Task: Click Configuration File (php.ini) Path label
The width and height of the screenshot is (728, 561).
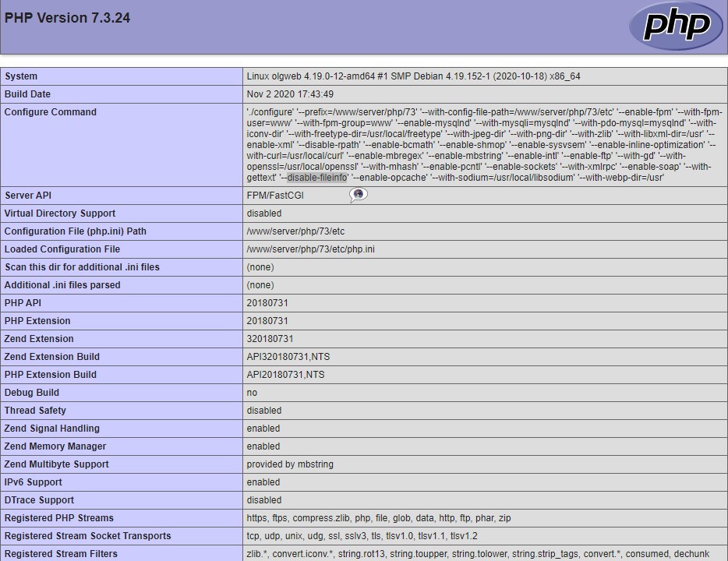Action: coord(75,231)
